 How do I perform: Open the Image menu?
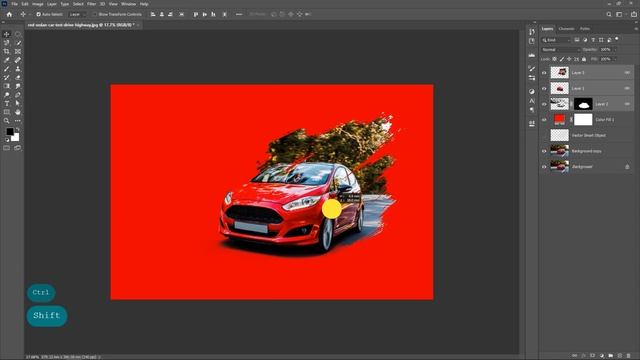pyautogui.click(x=38, y=4)
